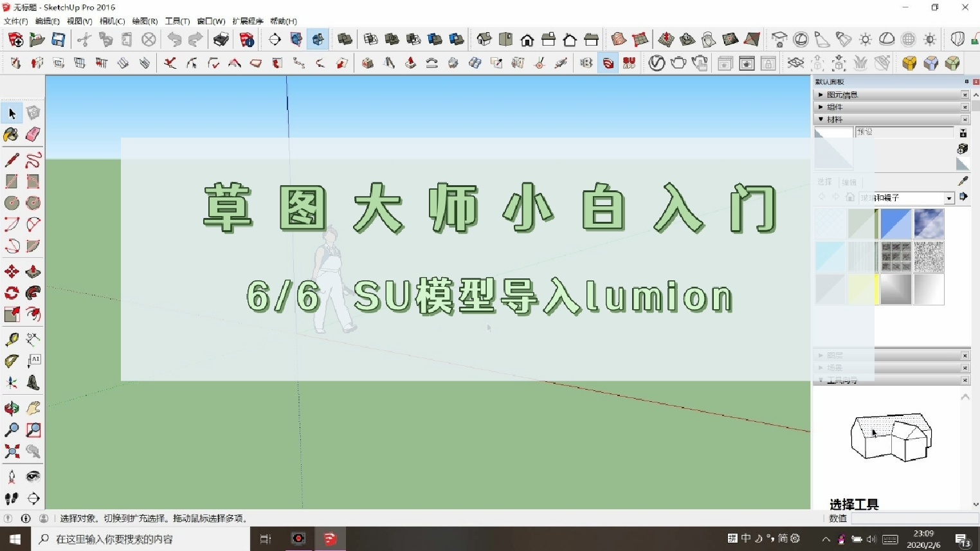
Task: Click the create material button
Action: 963,149
